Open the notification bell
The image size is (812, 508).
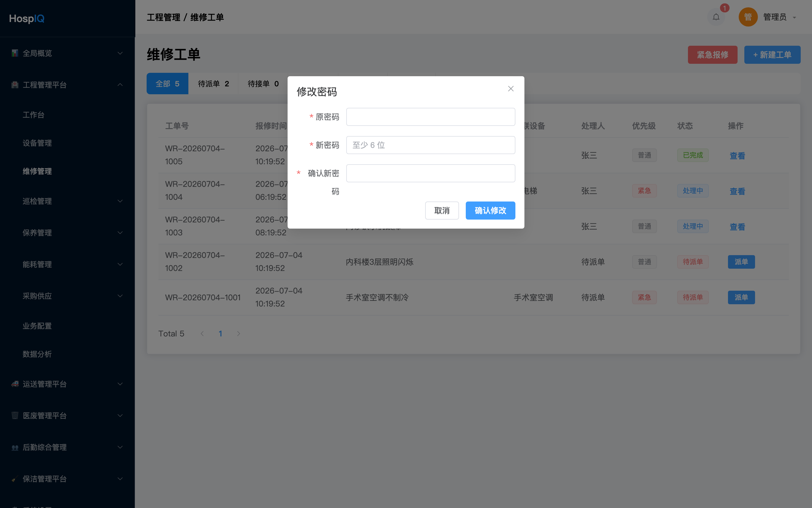click(716, 17)
